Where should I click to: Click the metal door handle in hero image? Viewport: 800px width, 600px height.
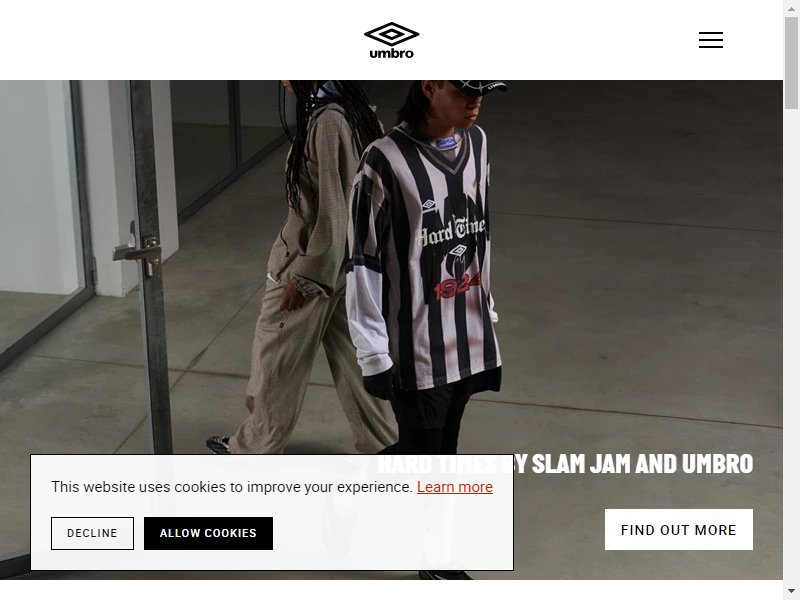pos(138,252)
